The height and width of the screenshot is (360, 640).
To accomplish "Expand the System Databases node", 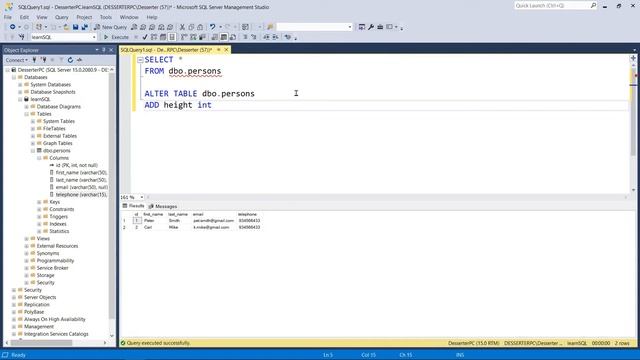I will click(20, 84).
